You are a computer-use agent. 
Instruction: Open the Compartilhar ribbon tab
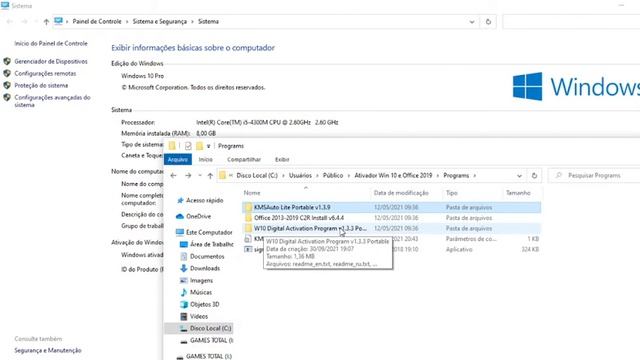pos(244,160)
